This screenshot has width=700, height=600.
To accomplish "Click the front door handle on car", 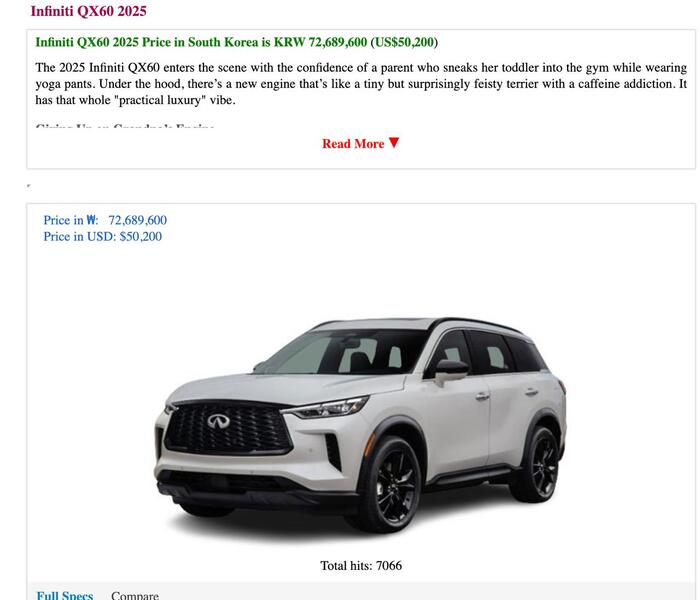I will (481, 396).
